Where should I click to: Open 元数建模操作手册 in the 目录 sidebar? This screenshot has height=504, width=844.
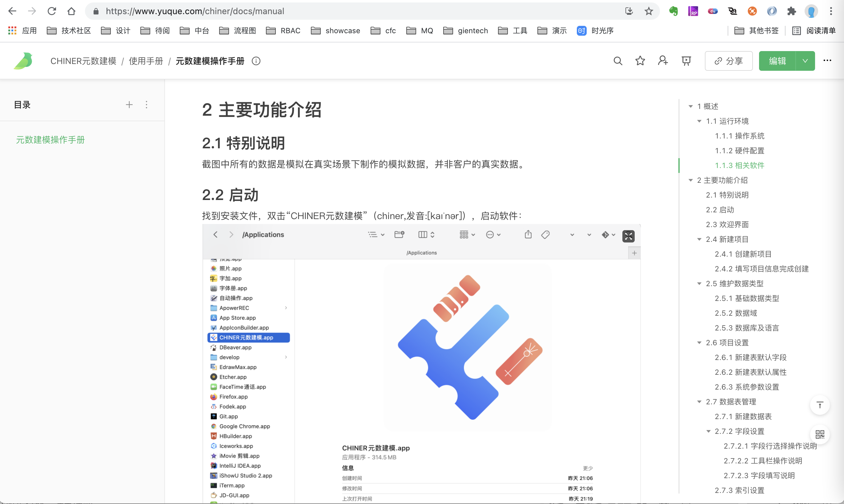(50, 140)
